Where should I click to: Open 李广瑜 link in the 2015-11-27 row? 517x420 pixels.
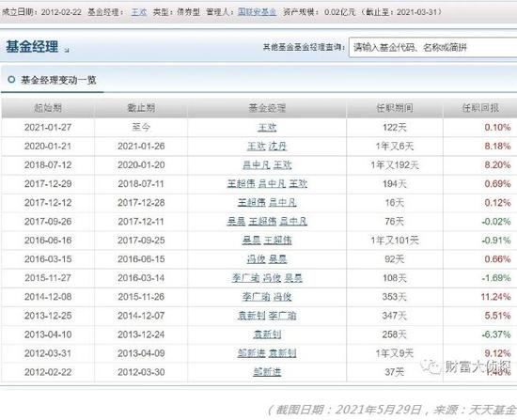click(x=245, y=278)
